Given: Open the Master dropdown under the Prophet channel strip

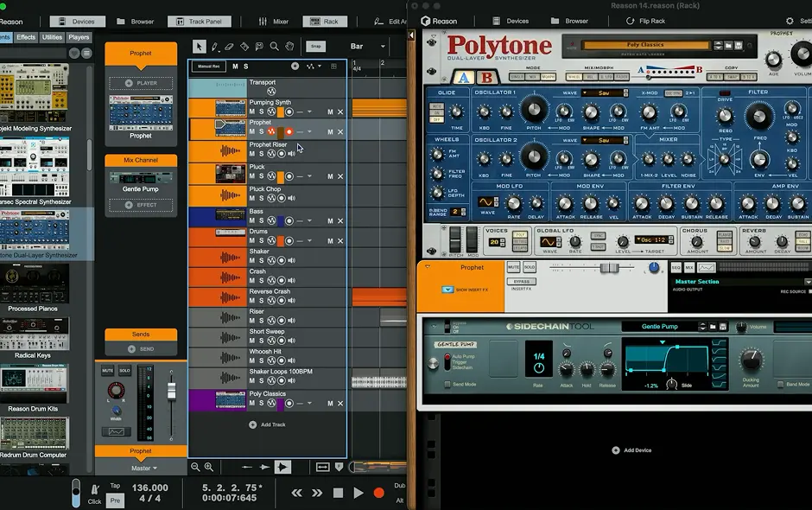Looking at the screenshot, I should coord(143,468).
